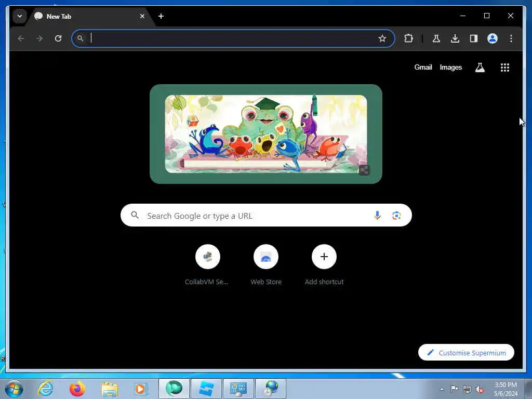
Task: Search by image with Google Lens icon
Action: tap(396, 216)
